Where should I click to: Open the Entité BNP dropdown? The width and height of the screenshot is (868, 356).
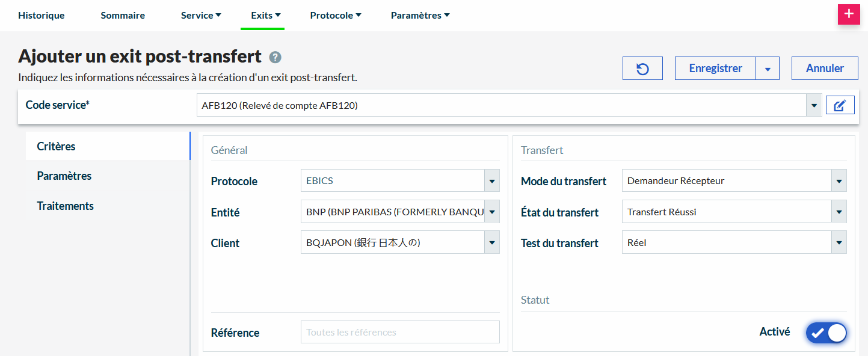point(492,212)
